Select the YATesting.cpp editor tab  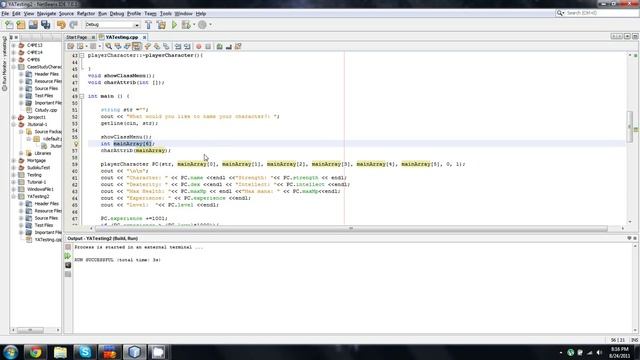(122, 37)
